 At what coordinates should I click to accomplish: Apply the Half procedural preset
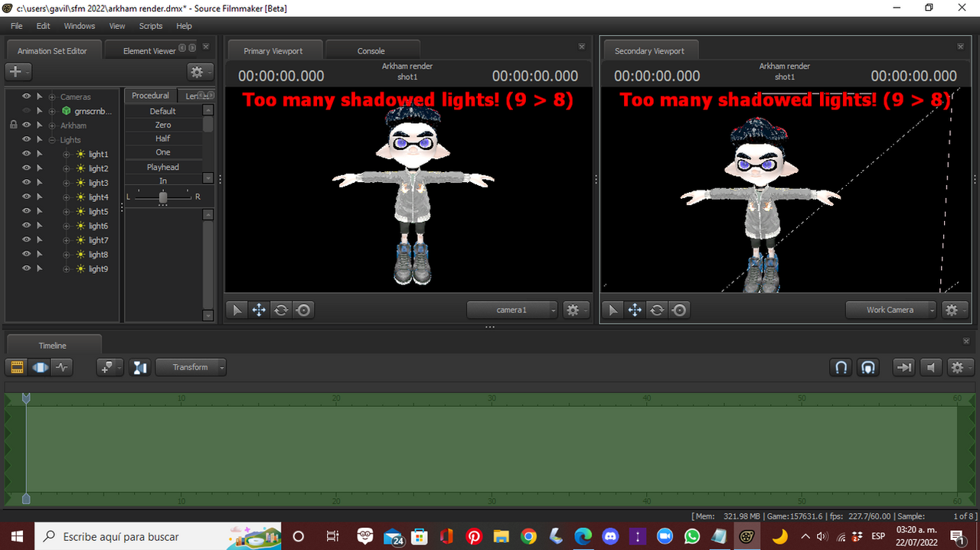163,138
